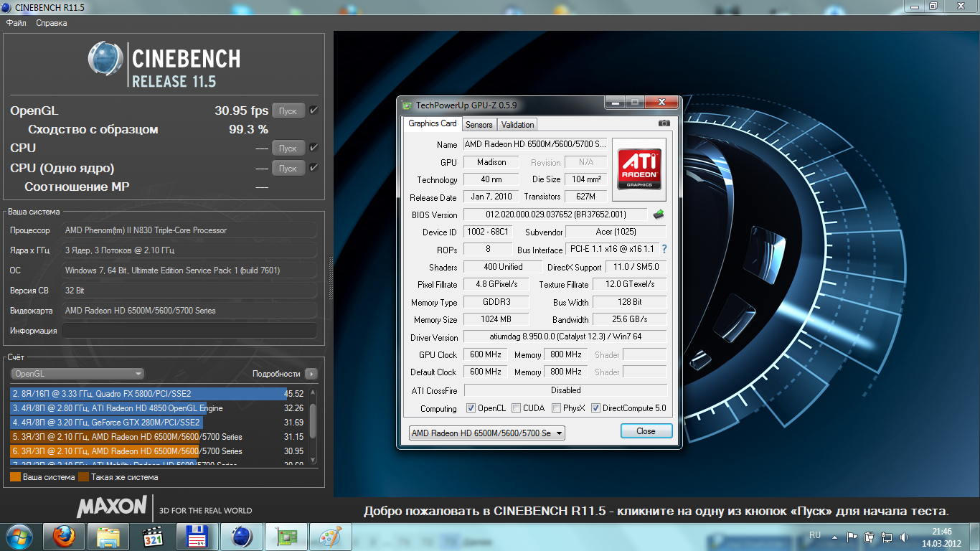Open Media Player Classic from the taskbar
This screenshot has width=980, height=551.
(x=152, y=536)
